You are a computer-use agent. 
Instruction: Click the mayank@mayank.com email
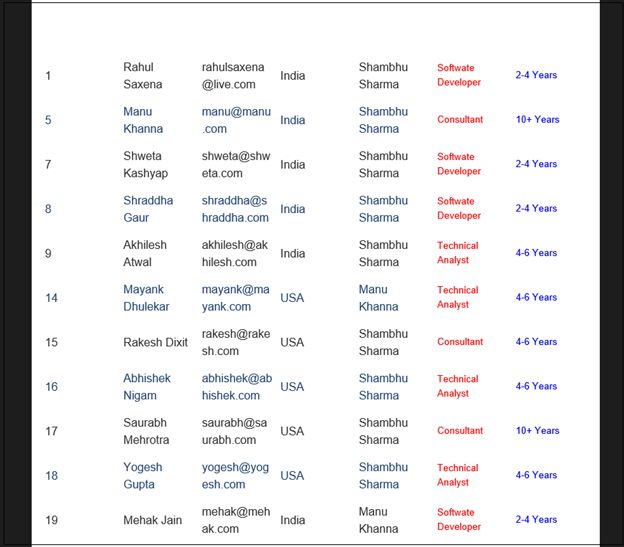click(x=236, y=297)
